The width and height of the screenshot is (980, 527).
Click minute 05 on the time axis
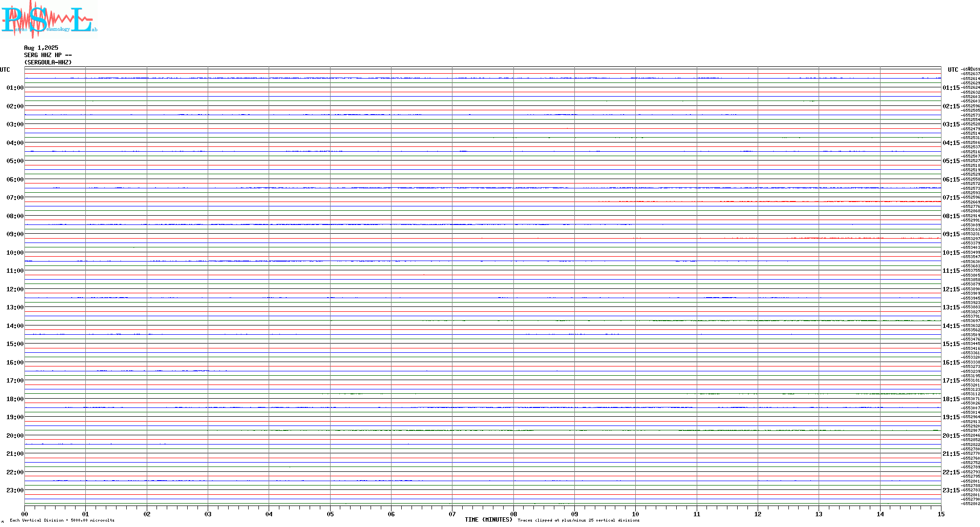[330, 514]
